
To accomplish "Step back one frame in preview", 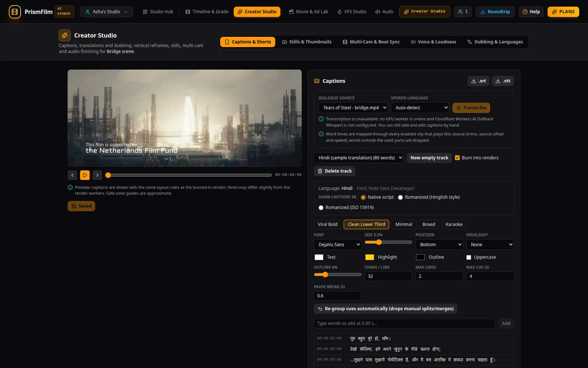I will pyautogui.click(x=72, y=175).
